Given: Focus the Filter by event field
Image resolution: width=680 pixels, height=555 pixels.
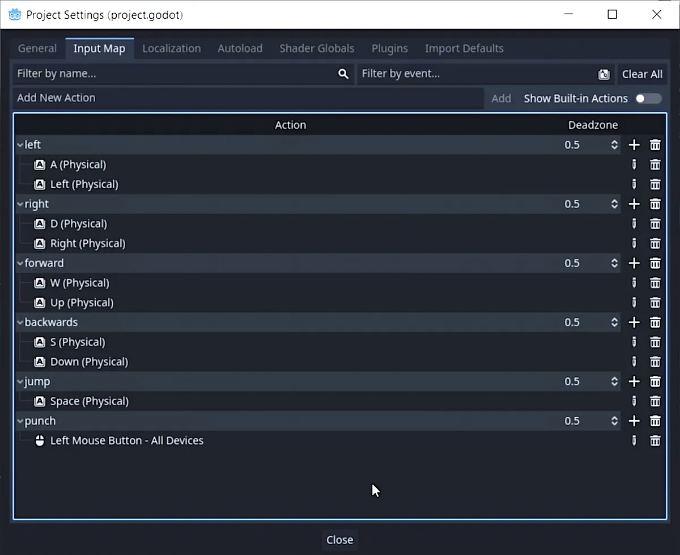Looking at the screenshot, I should [x=485, y=74].
